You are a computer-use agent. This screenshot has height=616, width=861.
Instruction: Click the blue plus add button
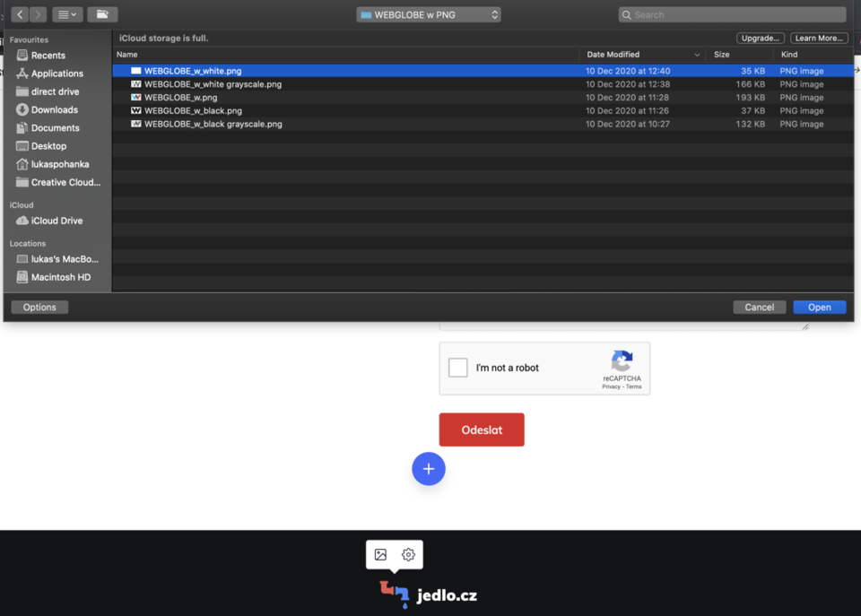[429, 469]
